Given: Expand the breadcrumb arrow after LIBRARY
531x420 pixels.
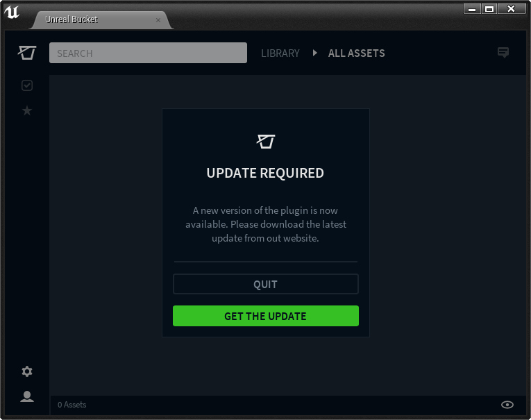Looking at the screenshot, I should point(314,53).
